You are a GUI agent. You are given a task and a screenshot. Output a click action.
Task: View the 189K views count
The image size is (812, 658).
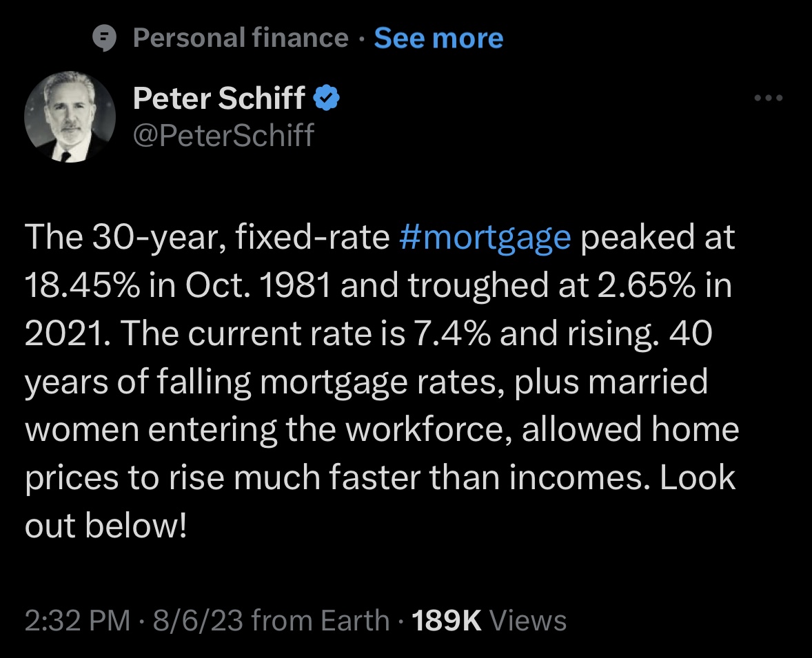pos(447,620)
